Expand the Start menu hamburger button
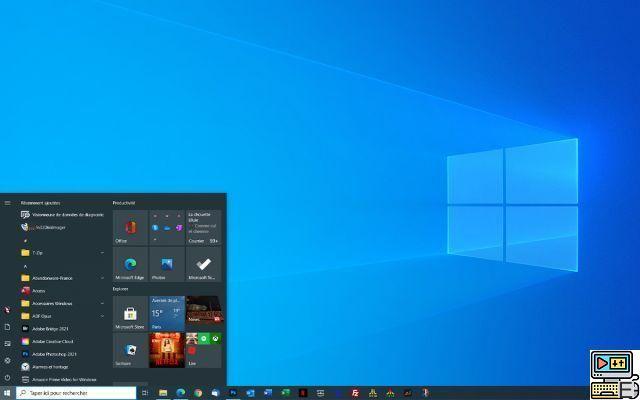 (x=7, y=203)
